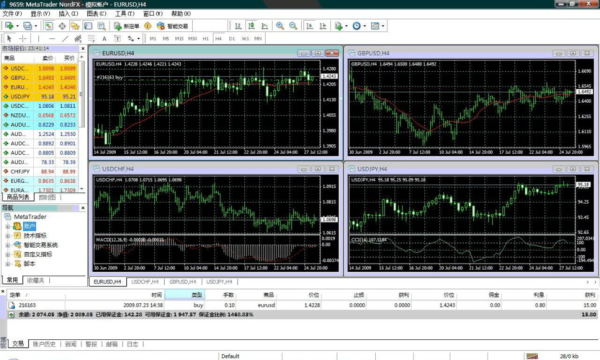Sort orders by 类型 column header
This screenshot has width=600, height=360.
click(185, 295)
